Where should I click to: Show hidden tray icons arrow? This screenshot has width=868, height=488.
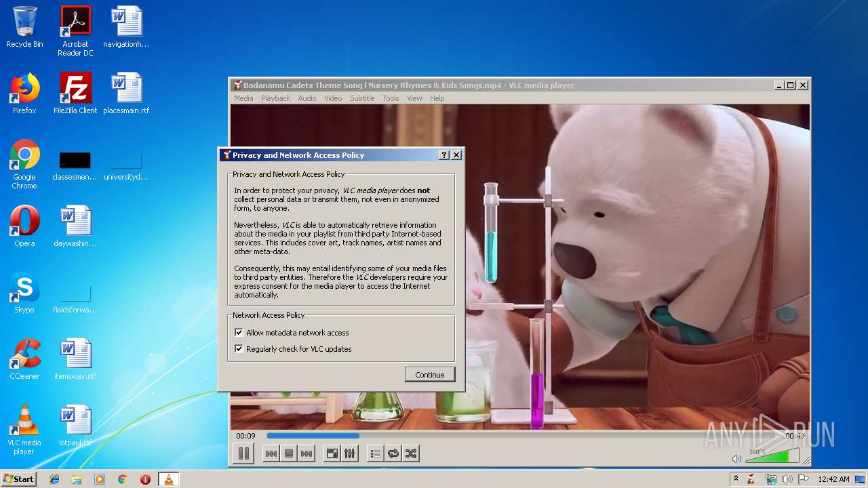[736, 479]
